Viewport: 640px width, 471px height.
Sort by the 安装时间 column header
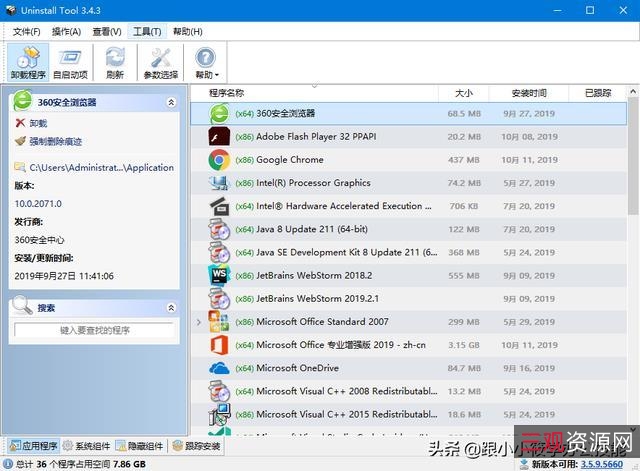[x=529, y=93]
